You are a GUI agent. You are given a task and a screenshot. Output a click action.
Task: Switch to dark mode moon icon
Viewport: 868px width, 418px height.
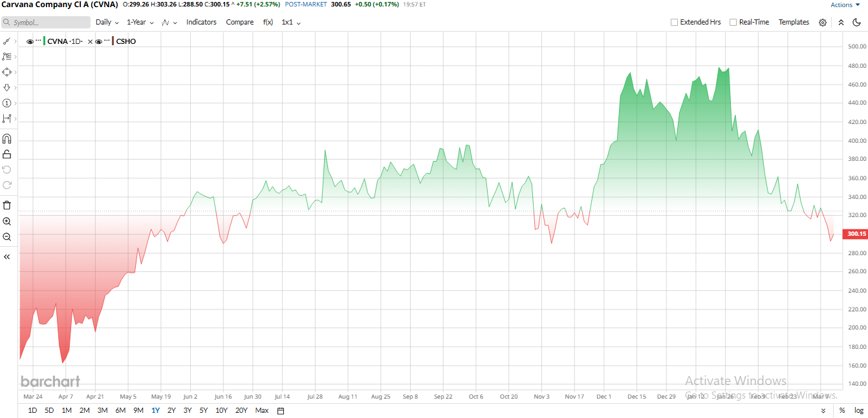click(x=857, y=22)
